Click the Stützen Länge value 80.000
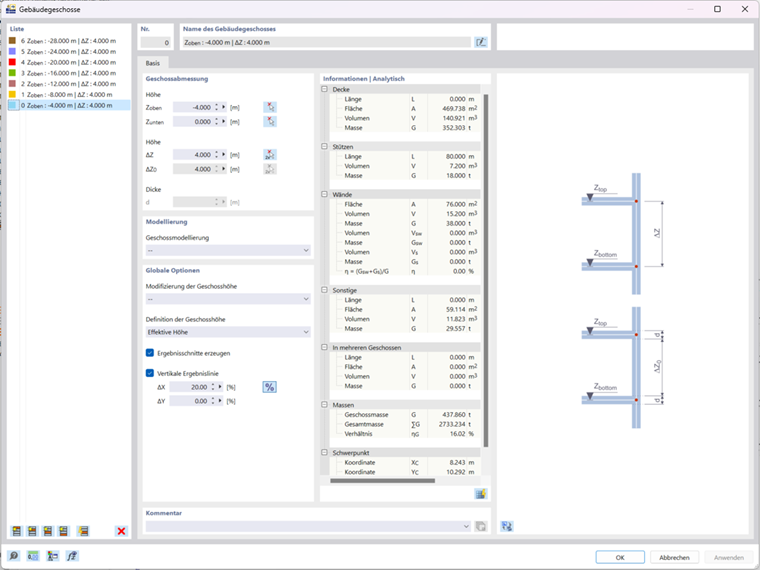760x570 pixels. pos(456,157)
